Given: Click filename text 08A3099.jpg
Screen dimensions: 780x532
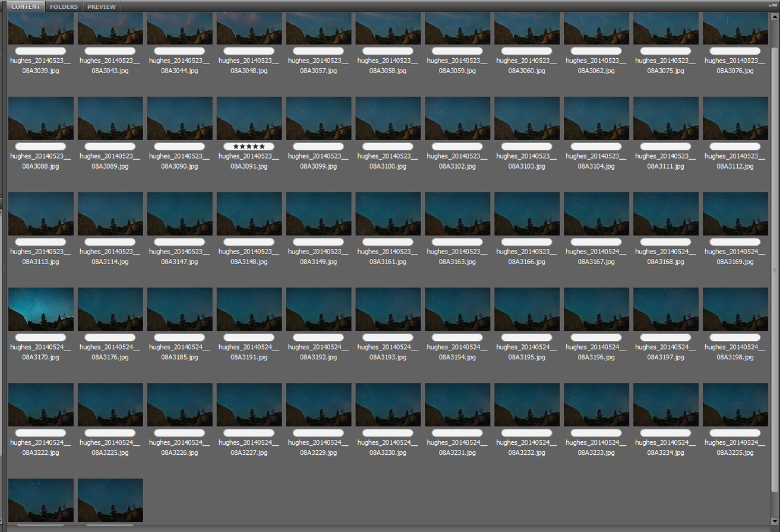Looking at the screenshot, I should pyautogui.click(x=319, y=166).
